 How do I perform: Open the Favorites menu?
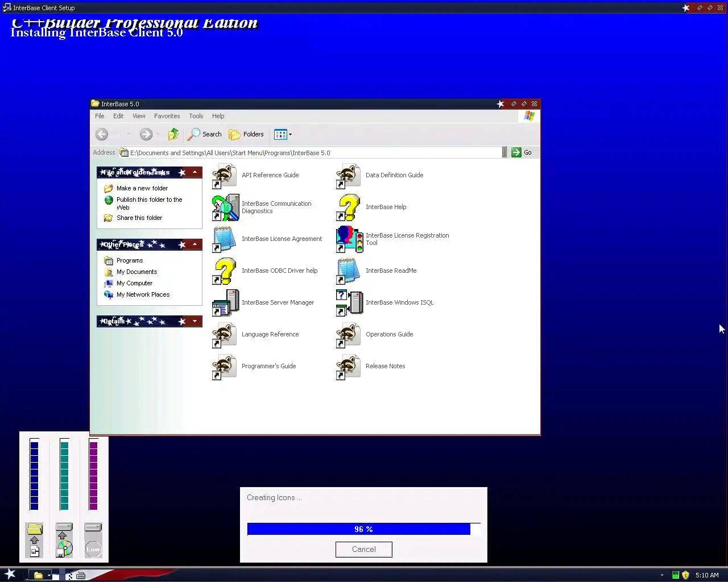[167, 116]
